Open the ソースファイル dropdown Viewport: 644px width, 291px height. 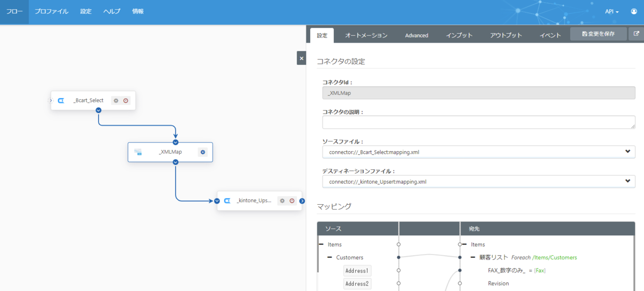(479, 152)
